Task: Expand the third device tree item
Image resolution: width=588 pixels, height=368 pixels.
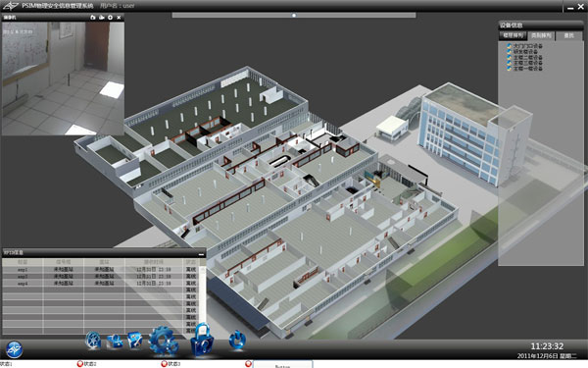Action: pyautogui.click(x=524, y=58)
